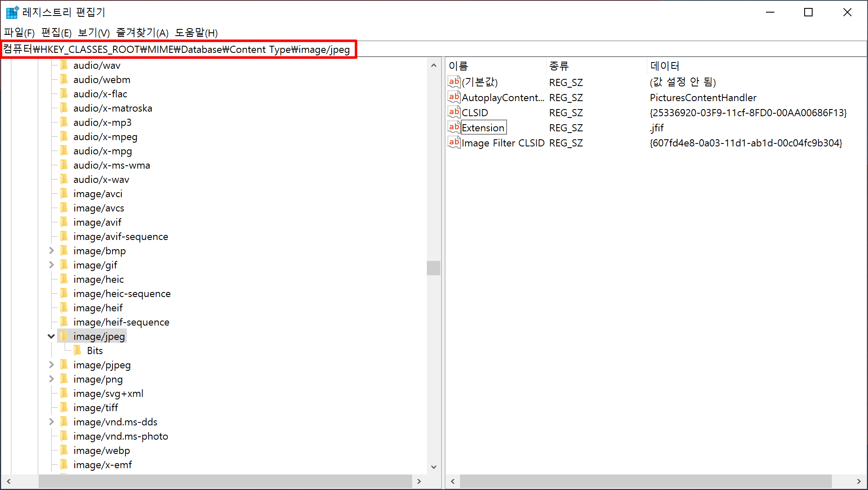Open the 즐겨찾기(A) menu

click(x=142, y=33)
